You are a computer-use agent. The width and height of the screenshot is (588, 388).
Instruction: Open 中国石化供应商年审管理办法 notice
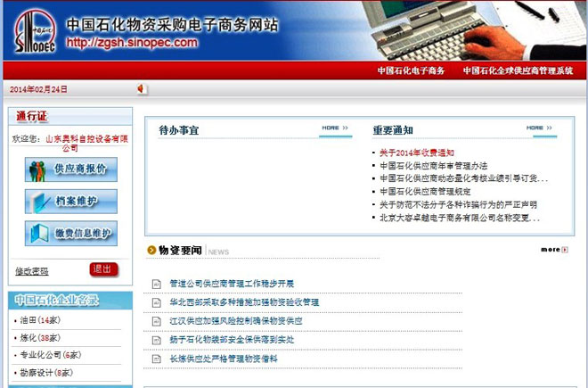(434, 166)
